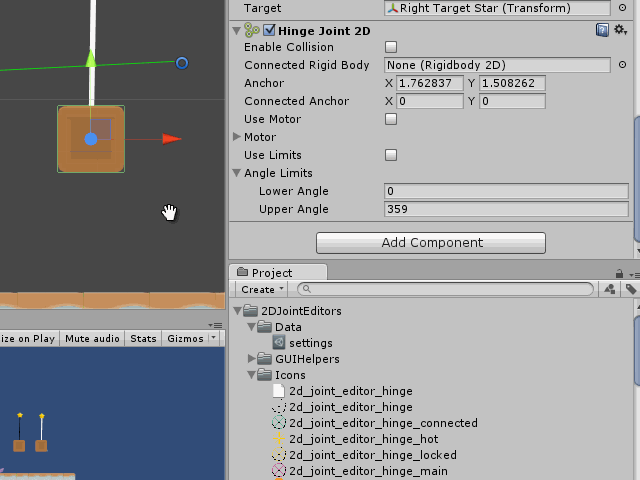Screen dimensions: 640x480
Task: Collapse the Data folder
Action: point(252,327)
